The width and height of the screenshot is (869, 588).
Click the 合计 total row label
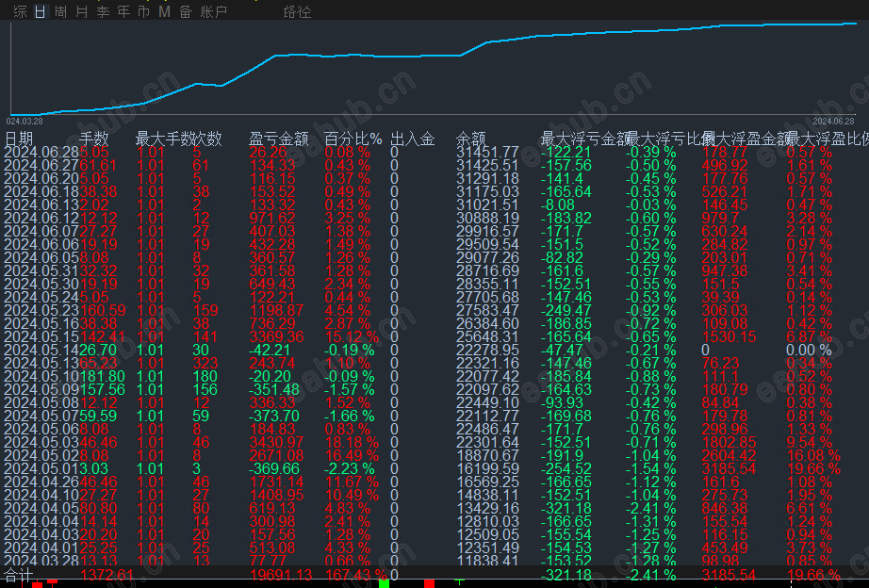click(x=19, y=575)
